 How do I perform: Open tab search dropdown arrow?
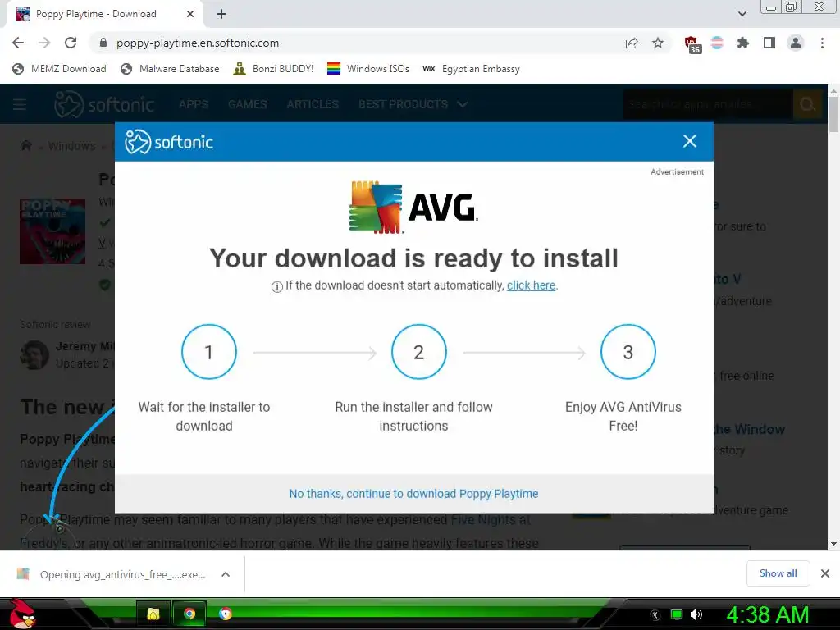tap(742, 14)
